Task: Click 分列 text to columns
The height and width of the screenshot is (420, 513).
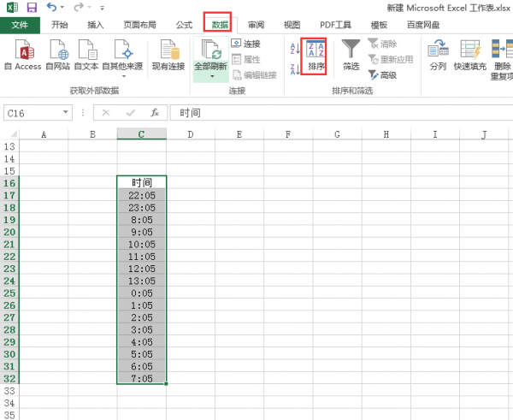Action: click(438, 55)
